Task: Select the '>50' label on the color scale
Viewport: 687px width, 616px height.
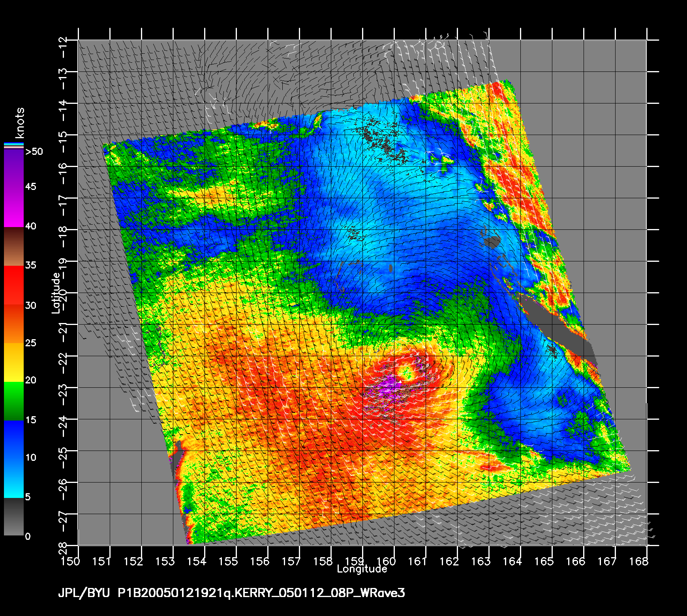Action: point(34,152)
